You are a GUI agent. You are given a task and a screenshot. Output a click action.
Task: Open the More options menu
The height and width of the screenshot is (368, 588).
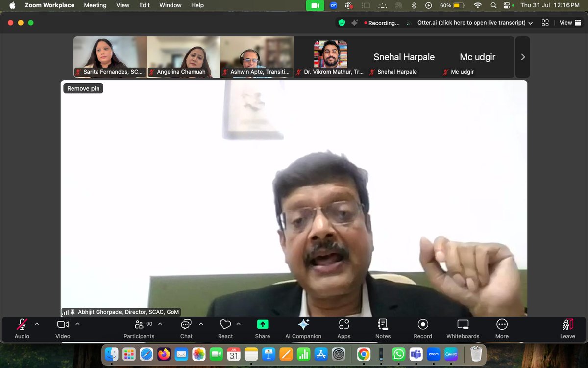click(502, 328)
